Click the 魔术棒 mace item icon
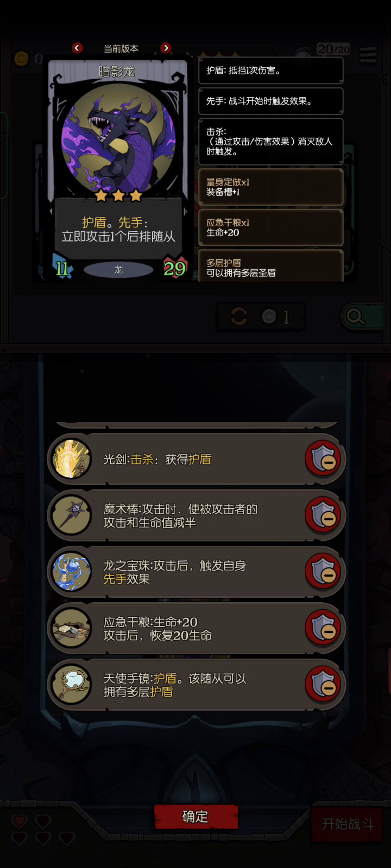Viewport: 391px width, 868px height. 72,515
